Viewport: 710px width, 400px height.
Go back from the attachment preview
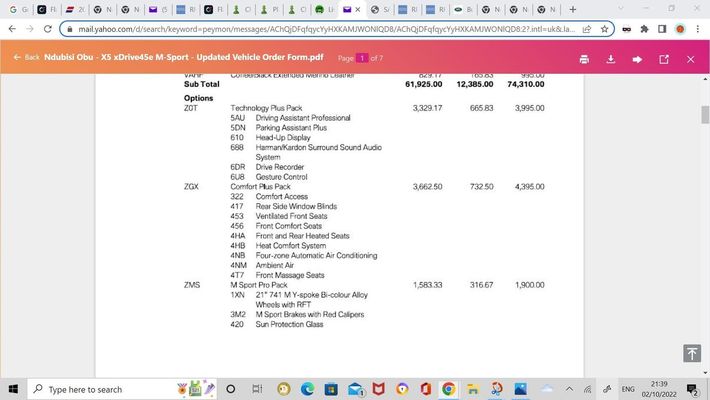tap(27, 58)
